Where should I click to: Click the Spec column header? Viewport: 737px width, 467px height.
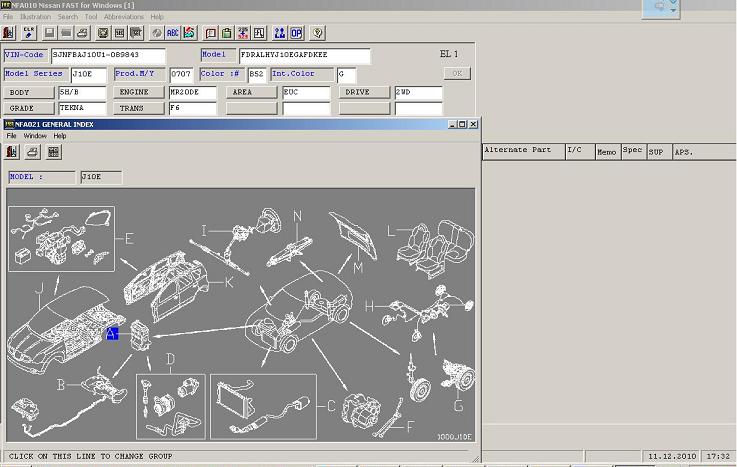point(633,152)
